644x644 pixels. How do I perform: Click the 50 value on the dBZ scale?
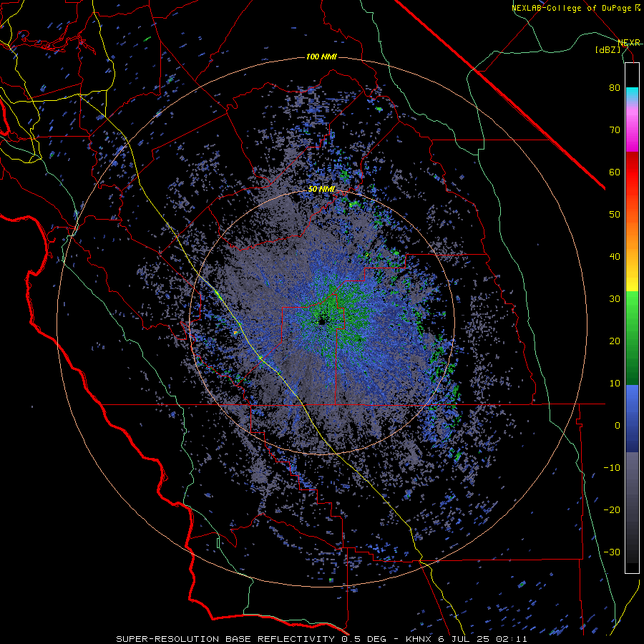(x=615, y=215)
